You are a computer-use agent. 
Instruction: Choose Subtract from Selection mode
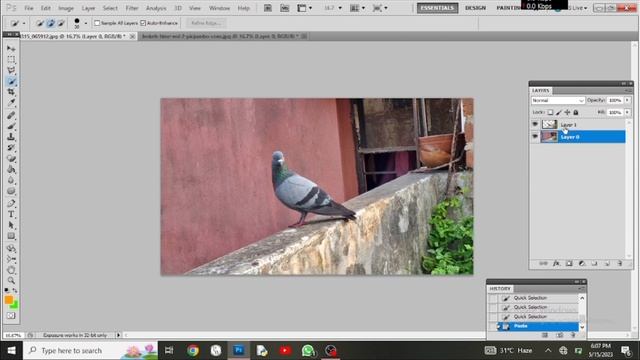[60, 23]
